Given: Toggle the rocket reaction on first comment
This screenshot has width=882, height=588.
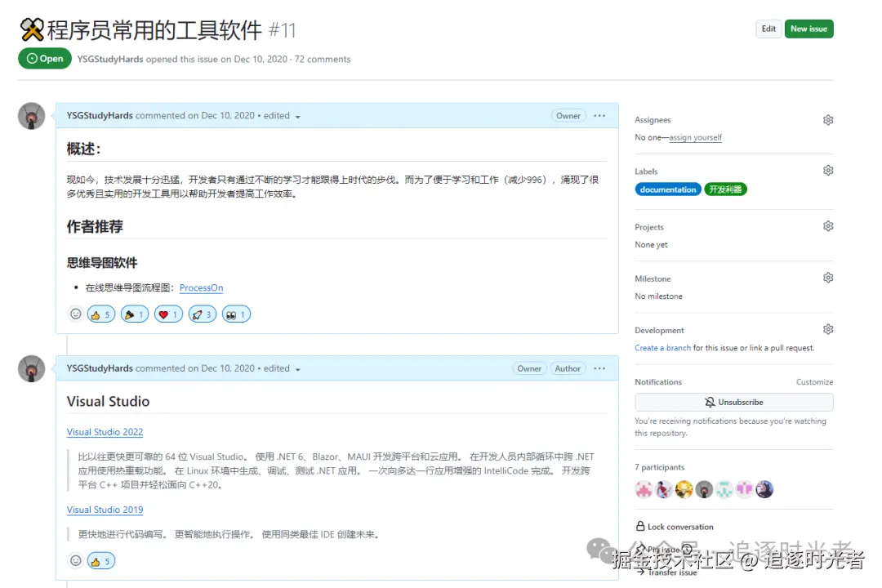Looking at the screenshot, I should [202, 314].
